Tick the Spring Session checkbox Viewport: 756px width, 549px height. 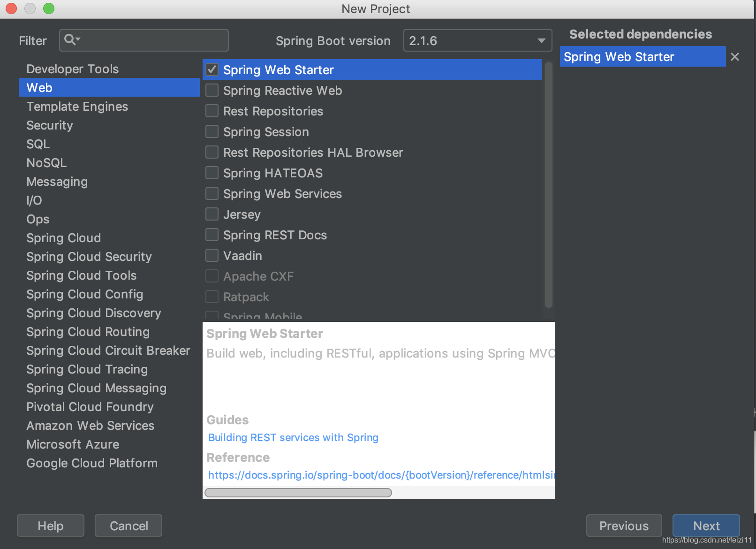[212, 131]
